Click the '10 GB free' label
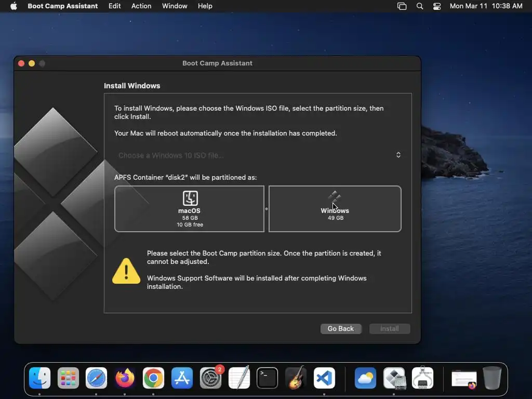Viewport: 532px width, 399px height. (x=190, y=224)
